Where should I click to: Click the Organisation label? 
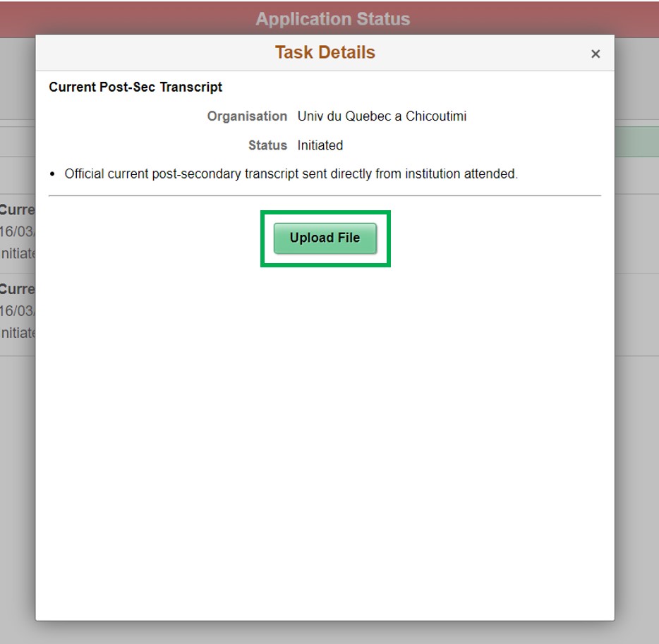tap(246, 116)
